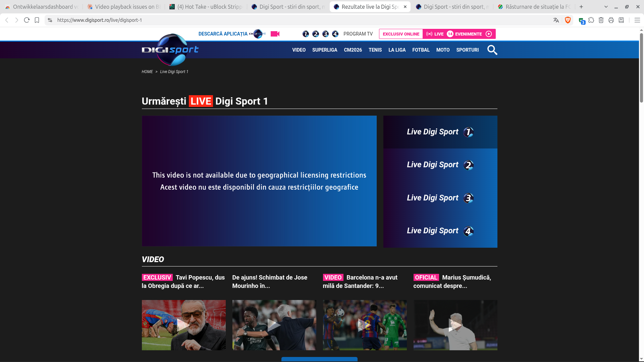Screen dimensions: 644x362
Task: Open the site search magnifier
Action: [x=492, y=50]
